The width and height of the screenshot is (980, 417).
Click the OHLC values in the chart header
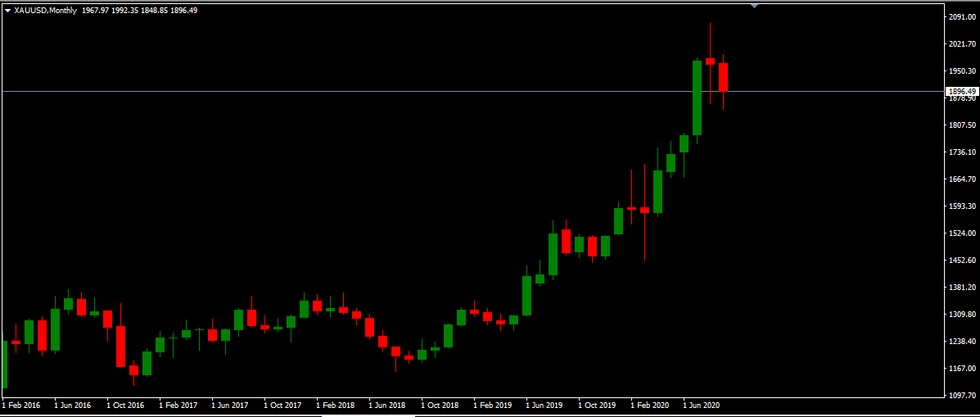coord(139,11)
